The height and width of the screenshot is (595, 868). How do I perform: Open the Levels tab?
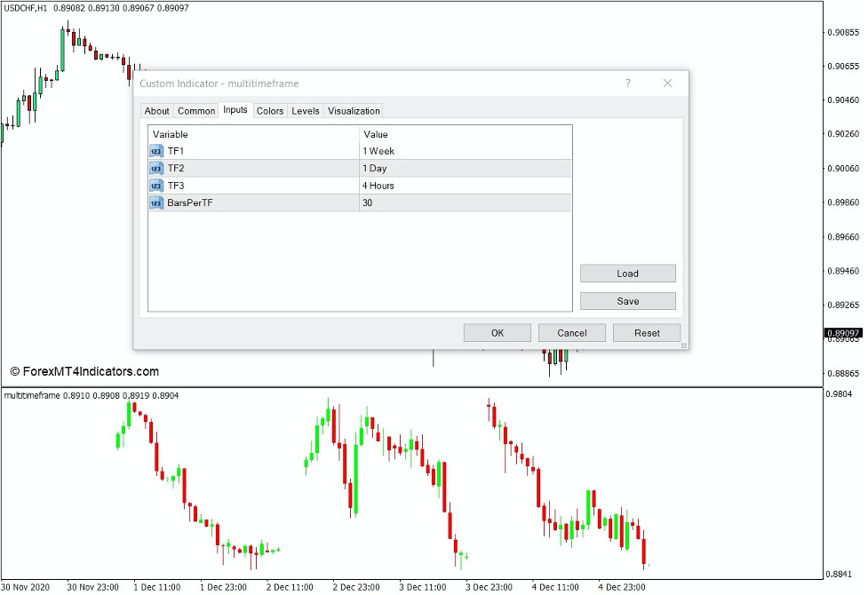[305, 110]
